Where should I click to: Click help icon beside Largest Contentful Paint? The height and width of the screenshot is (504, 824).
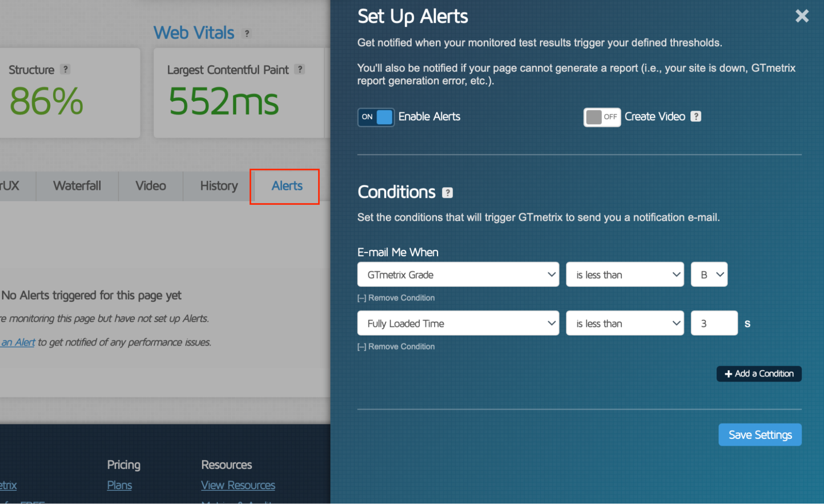click(x=300, y=69)
